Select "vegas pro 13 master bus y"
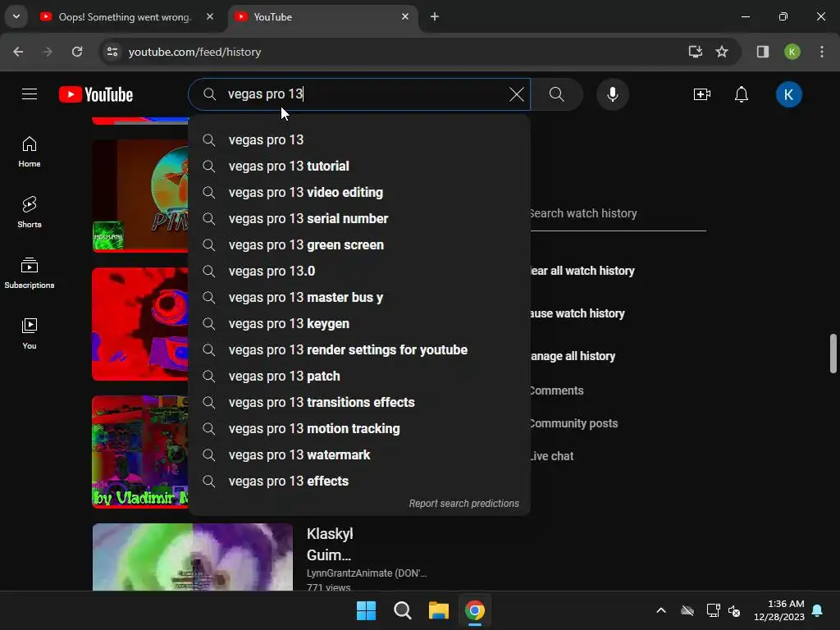Image resolution: width=840 pixels, height=630 pixels. [359, 297]
